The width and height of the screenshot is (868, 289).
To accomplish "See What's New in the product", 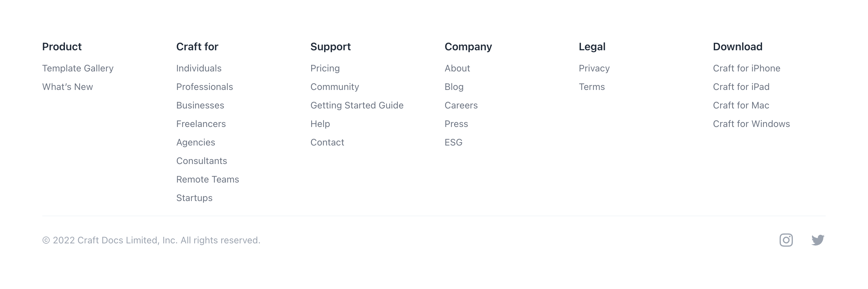I will click(x=68, y=86).
